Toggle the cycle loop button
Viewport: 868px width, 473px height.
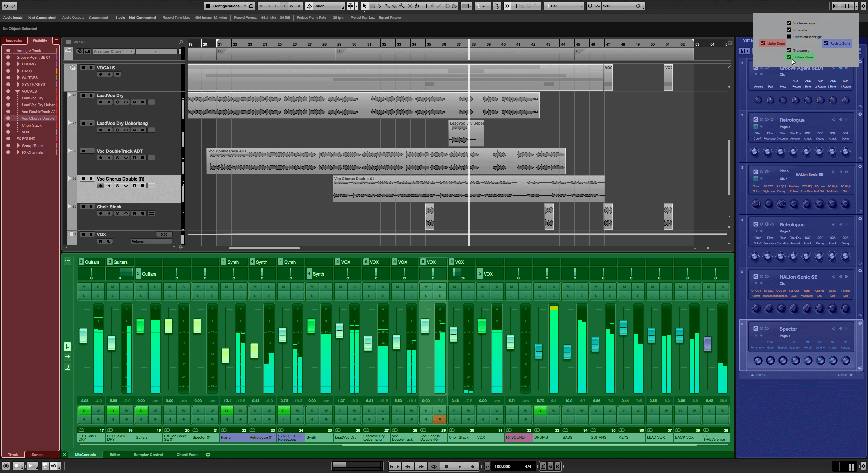[434, 466]
